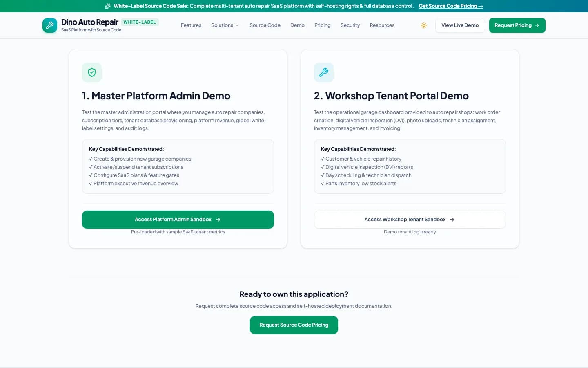
Task: Open the Security nav item
Action: click(x=350, y=25)
